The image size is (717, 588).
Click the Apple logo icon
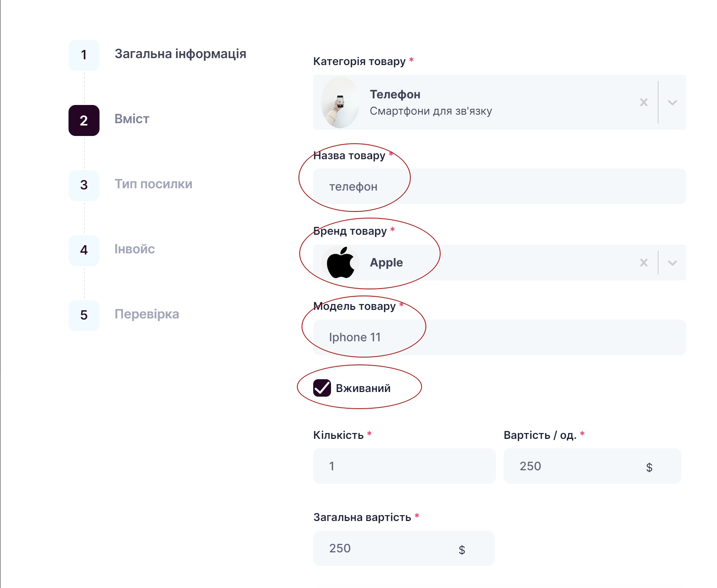pyautogui.click(x=340, y=263)
